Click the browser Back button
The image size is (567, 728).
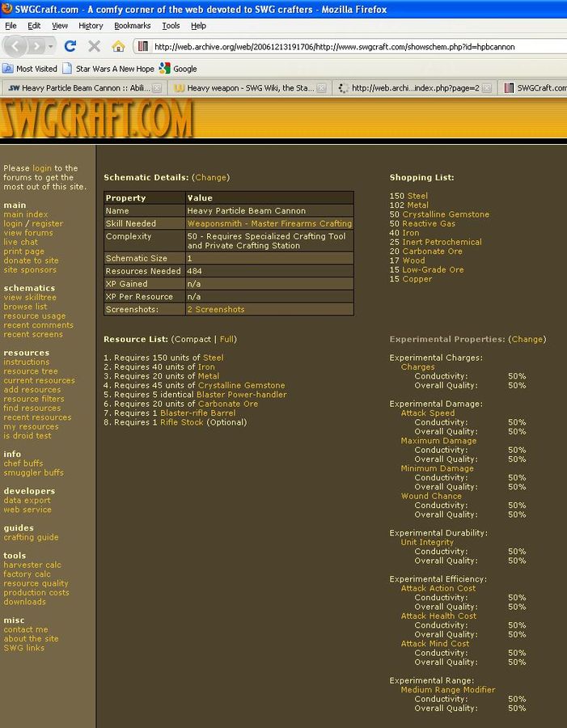coord(18,46)
